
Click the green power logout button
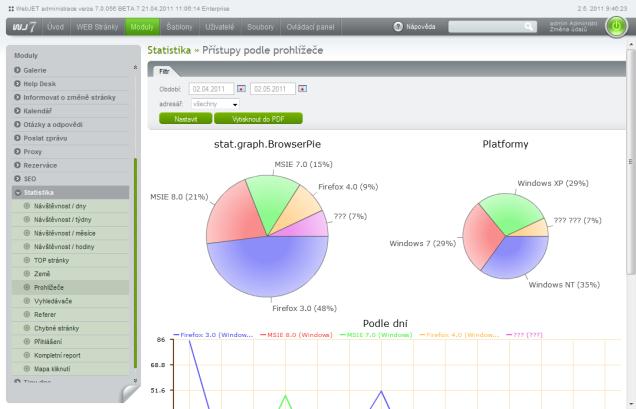[x=616, y=26]
